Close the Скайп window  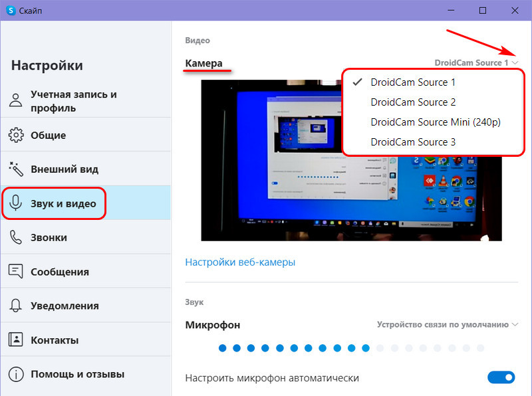click(x=515, y=11)
